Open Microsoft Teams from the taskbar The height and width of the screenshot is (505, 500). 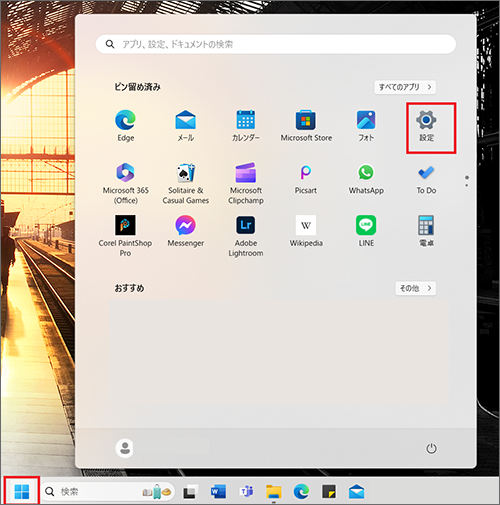246,492
